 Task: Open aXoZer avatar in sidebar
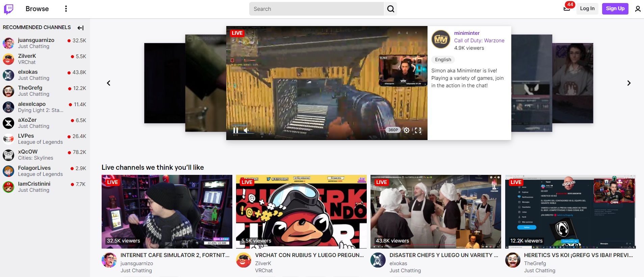[x=8, y=123]
